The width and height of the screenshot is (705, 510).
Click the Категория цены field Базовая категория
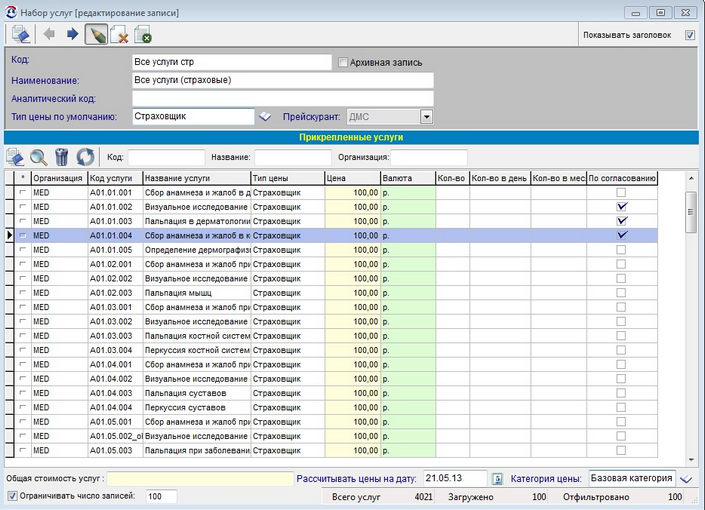point(632,478)
